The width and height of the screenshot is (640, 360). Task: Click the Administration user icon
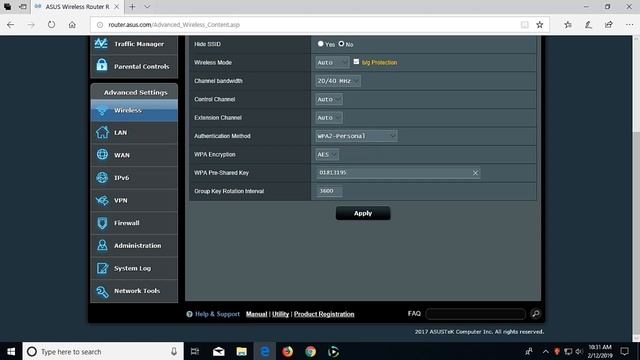click(x=102, y=245)
